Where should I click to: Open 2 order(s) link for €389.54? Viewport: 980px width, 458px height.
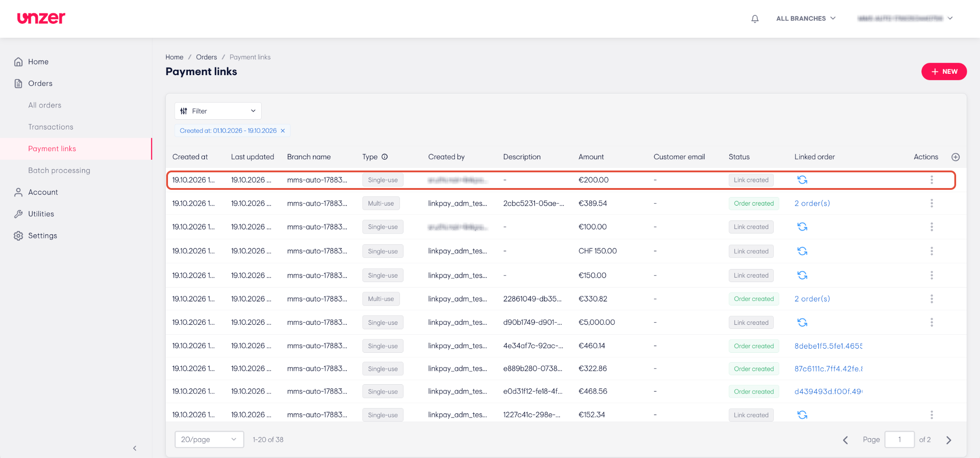(812, 203)
